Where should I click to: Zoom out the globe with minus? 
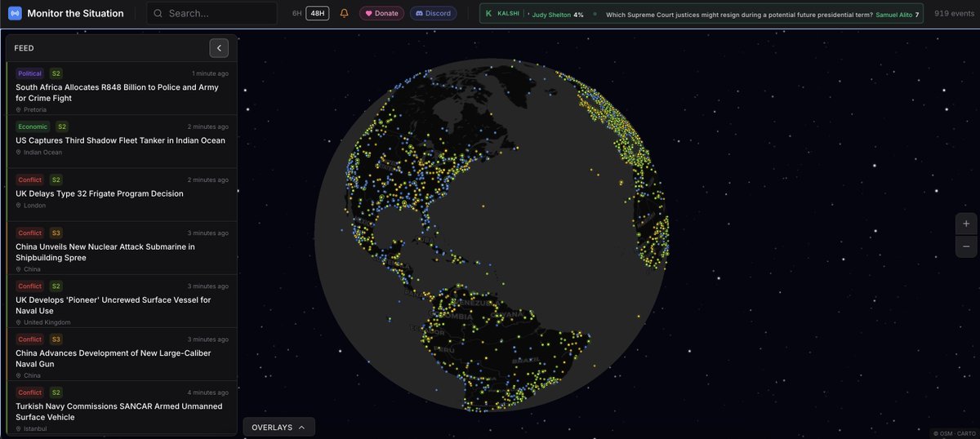pos(966,246)
